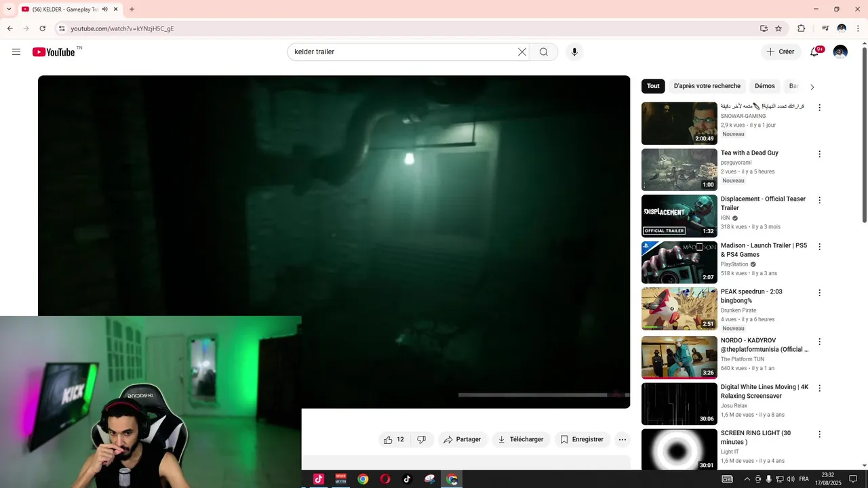The image size is (868, 488).
Task: Open the Opera icon on the taskbar
Action: 385,479
